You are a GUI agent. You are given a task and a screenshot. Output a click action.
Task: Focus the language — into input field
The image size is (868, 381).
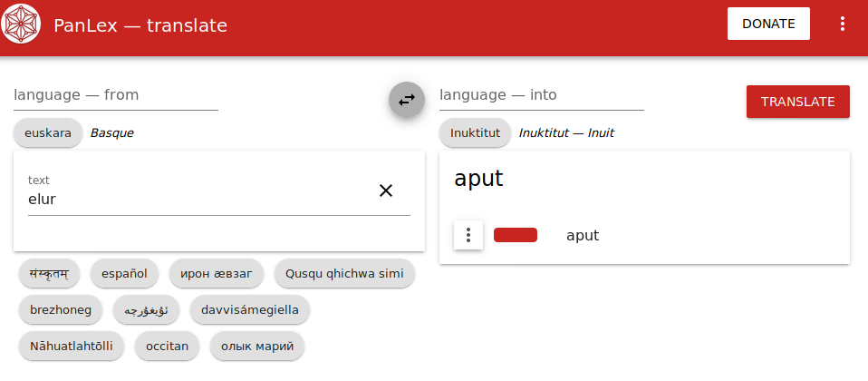pos(542,95)
